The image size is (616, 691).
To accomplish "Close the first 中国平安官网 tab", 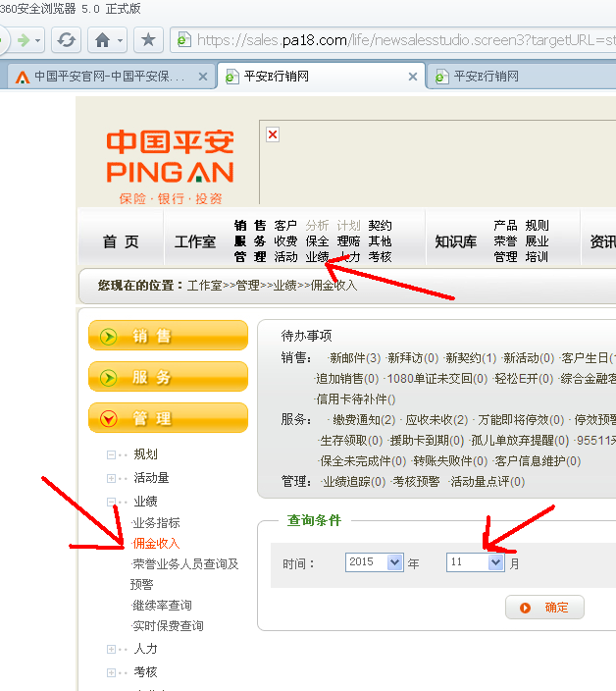I will pos(203,76).
